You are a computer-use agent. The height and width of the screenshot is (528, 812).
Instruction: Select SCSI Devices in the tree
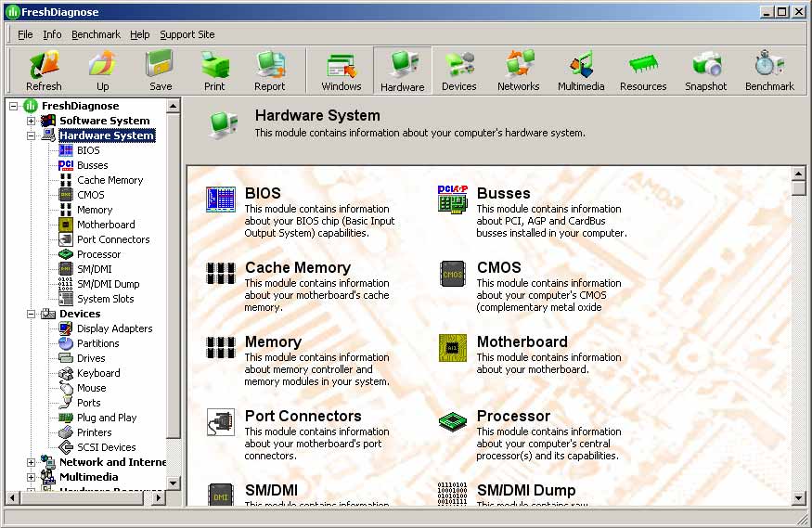106,447
